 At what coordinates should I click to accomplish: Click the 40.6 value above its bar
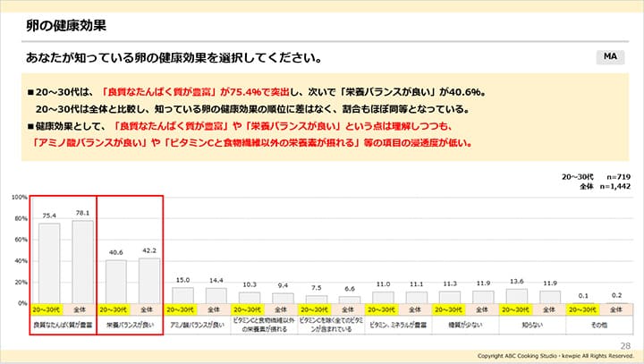(x=115, y=252)
